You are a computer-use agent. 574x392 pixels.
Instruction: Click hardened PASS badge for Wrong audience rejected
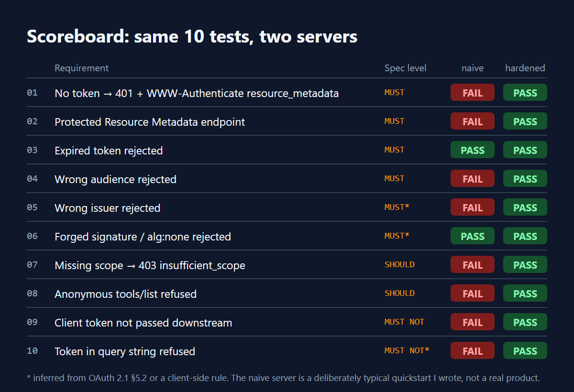tap(525, 179)
